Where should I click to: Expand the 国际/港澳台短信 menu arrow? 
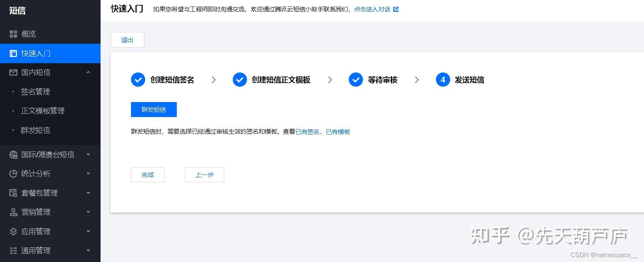coord(88,155)
